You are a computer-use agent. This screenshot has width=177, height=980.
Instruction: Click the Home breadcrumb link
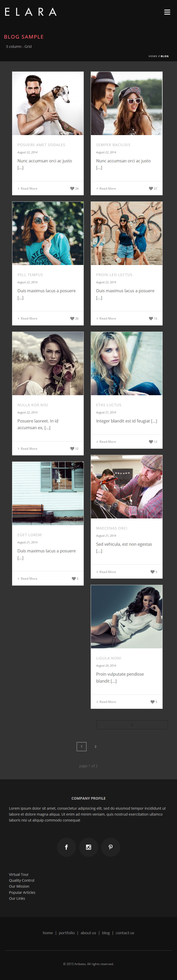(x=153, y=56)
